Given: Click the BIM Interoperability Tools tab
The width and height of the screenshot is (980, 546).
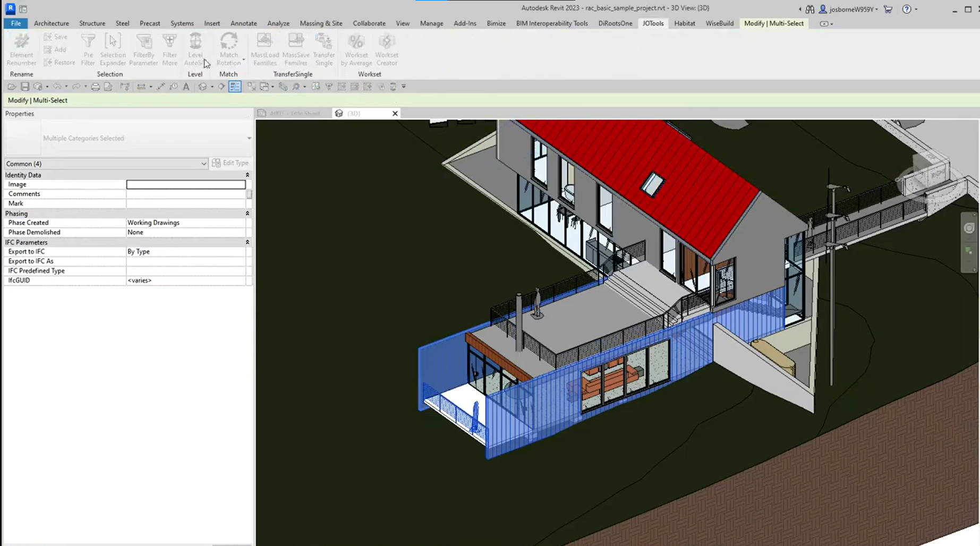Looking at the screenshot, I should 552,23.
